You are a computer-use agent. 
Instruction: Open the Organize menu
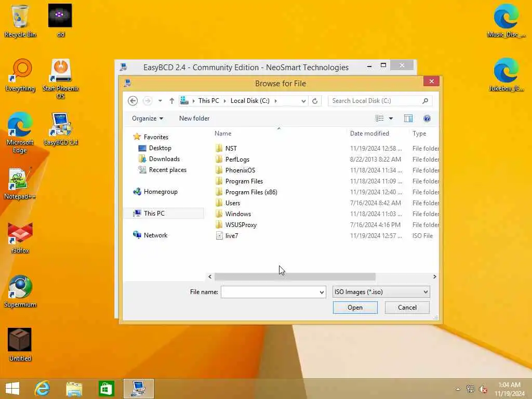(x=148, y=118)
